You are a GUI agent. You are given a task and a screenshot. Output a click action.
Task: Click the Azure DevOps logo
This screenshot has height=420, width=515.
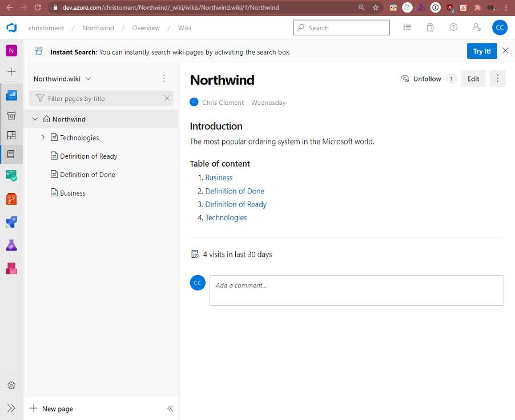coord(11,28)
